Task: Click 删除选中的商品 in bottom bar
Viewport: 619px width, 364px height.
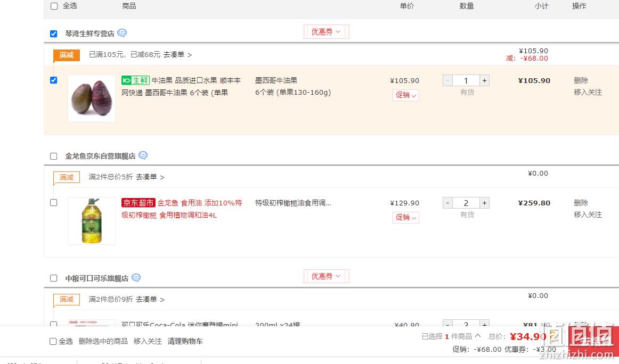Action: (x=103, y=341)
